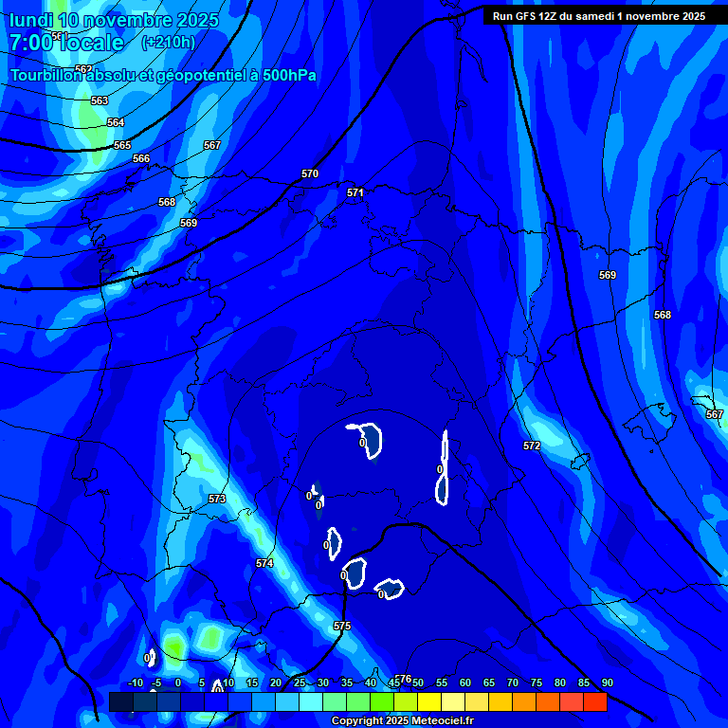Click the red swatch at legend's right end
The image size is (728, 728).
pyautogui.click(x=594, y=701)
